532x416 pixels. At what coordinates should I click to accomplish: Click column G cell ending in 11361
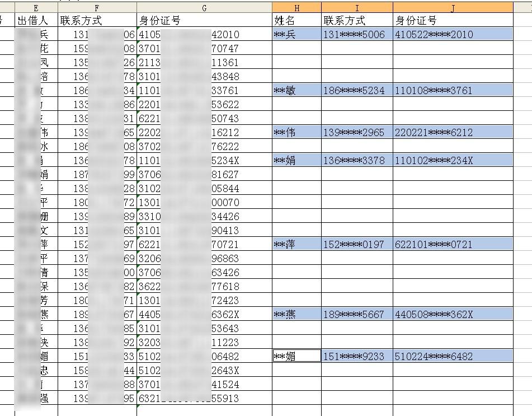click(x=204, y=62)
